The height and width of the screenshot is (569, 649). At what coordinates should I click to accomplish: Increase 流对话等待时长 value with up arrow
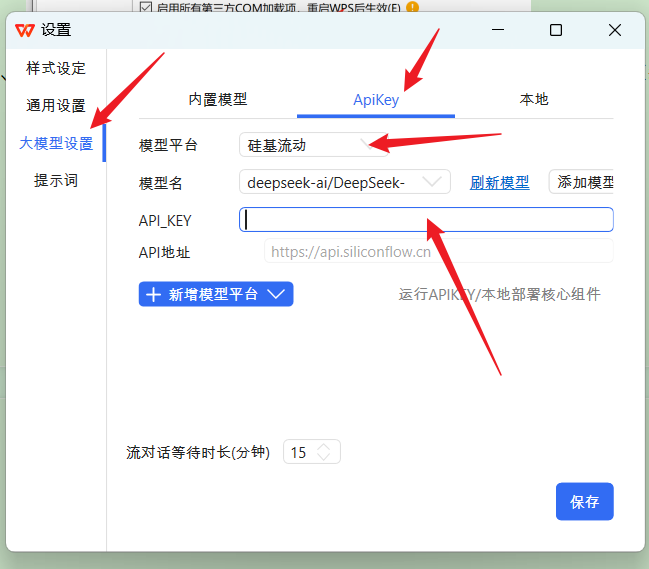[x=323, y=447]
